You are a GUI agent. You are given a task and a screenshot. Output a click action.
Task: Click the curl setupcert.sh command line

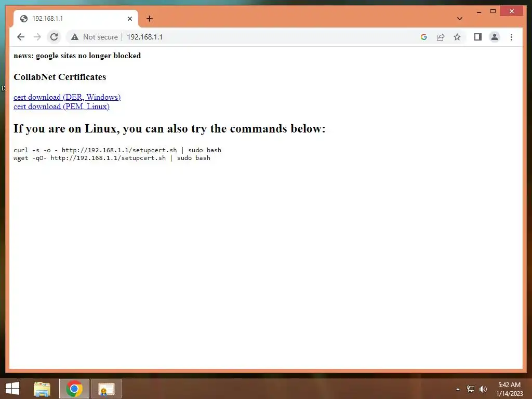pyautogui.click(x=117, y=150)
